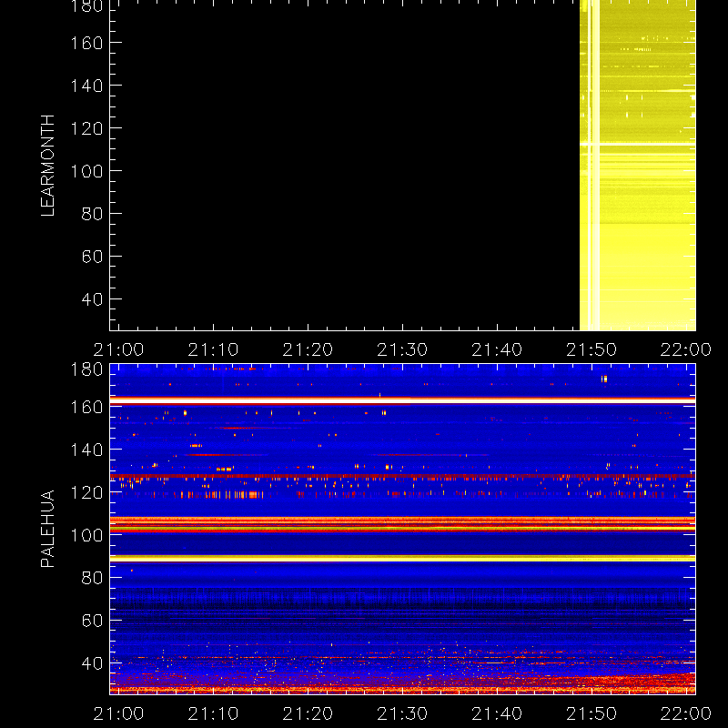The image size is (728, 728).
Task: Select the 160 tick label on Learmonth plot
Action: 86,43
